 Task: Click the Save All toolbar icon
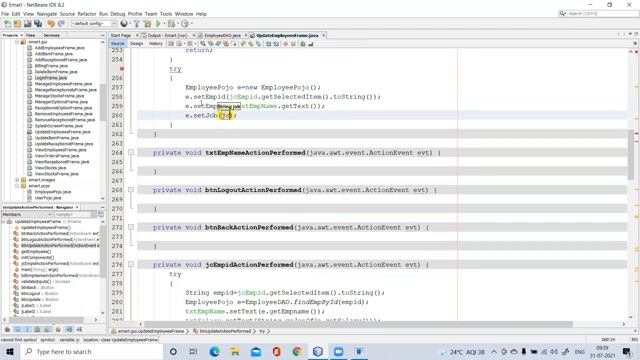point(38,24)
